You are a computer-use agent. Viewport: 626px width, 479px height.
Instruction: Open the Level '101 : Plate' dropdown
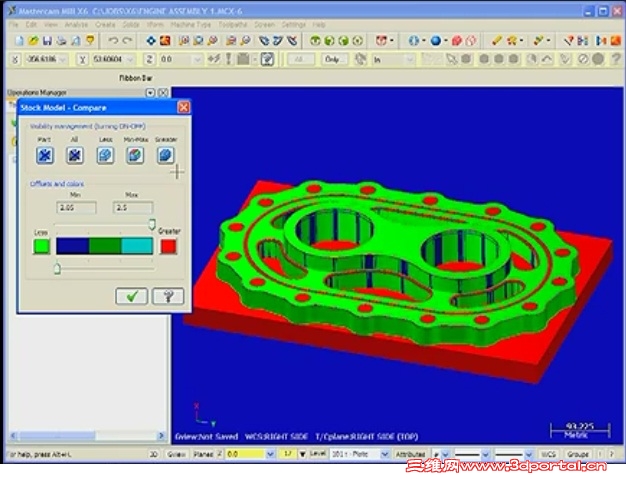(384, 454)
